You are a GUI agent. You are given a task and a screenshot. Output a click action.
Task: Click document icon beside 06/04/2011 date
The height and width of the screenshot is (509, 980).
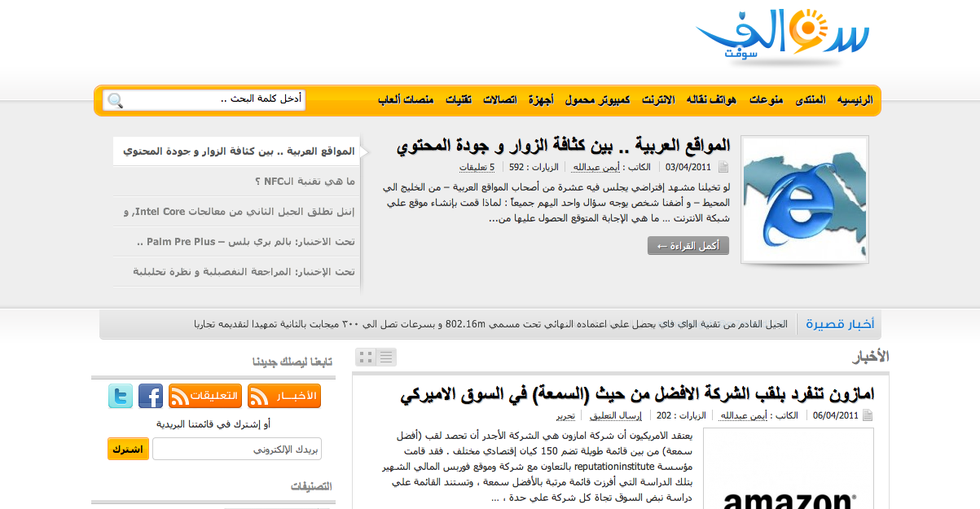point(868,415)
